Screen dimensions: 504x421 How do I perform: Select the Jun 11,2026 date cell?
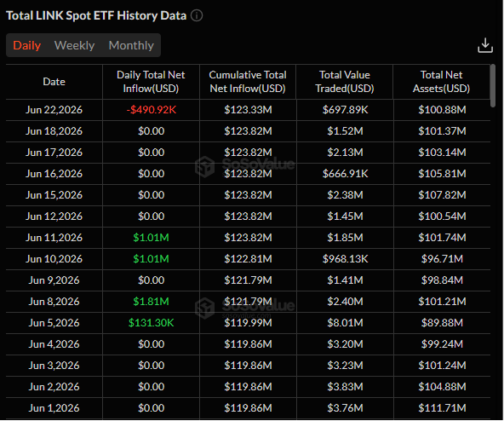click(54, 238)
